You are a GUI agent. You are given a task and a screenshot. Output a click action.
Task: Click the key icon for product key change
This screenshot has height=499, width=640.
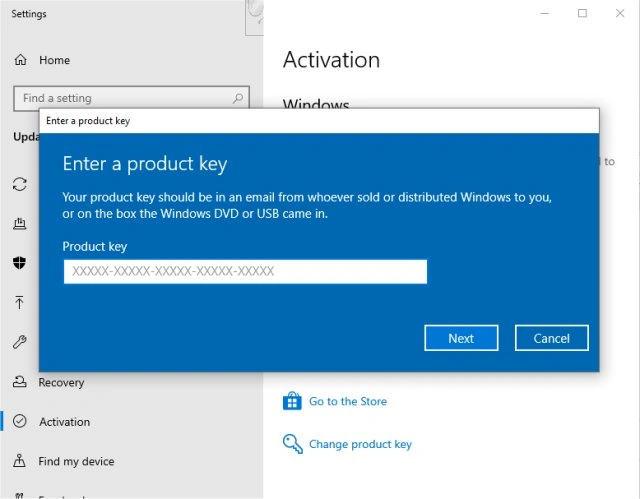coord(293,444)
